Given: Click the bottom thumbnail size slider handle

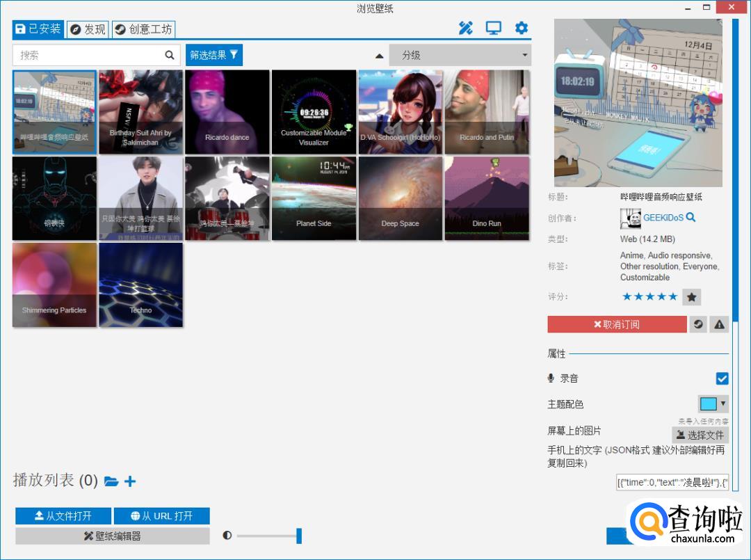Looking at the screenshot, I should (x=299, y=536).
